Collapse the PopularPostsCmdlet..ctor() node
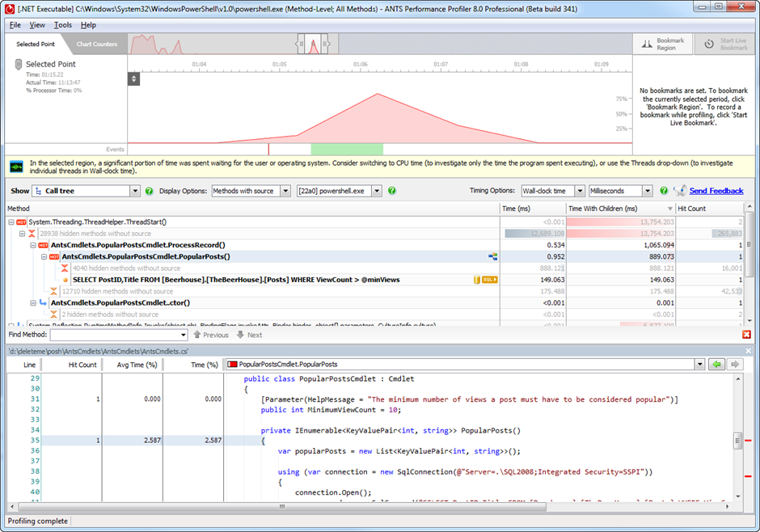Screen dimensions: 760x532 pyautogui.click(x=33, y=303)
